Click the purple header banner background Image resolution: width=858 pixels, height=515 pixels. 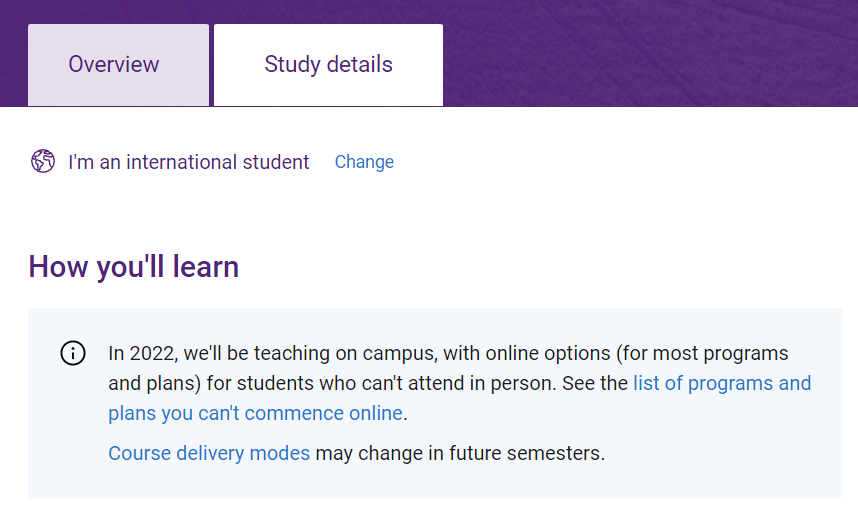pos(650,53)
